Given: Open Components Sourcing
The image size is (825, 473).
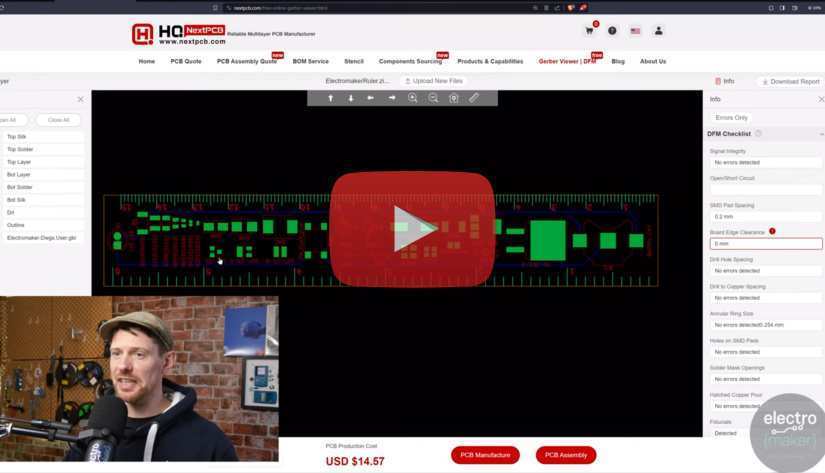Looking at the screenshot, I should (x=410, y=62).
